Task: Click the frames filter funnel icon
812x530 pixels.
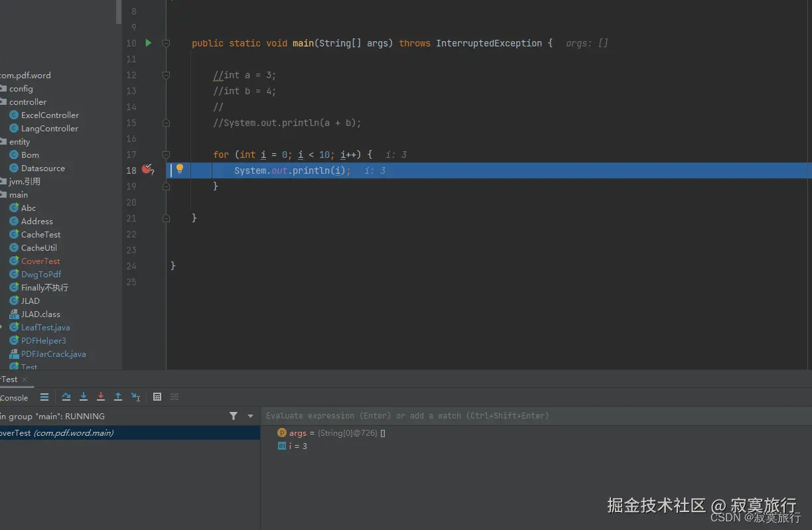Action: click(234, 416)
